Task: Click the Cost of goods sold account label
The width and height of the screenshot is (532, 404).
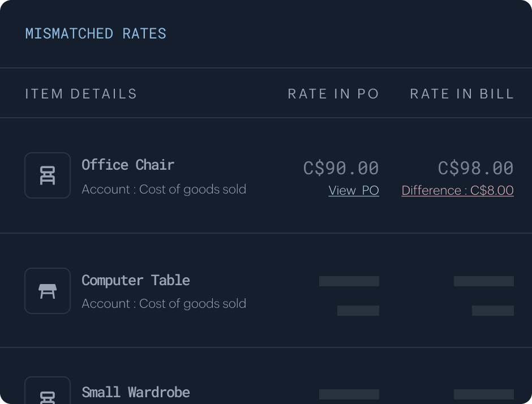Action: 164,189
